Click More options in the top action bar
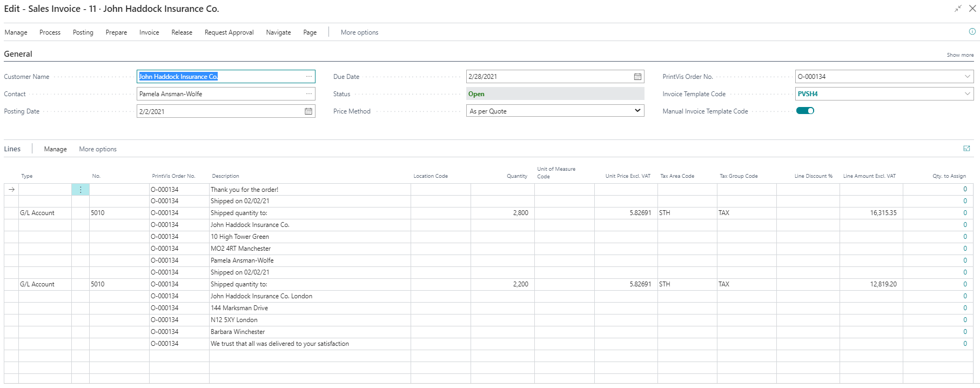980x388 pixels. (359, 32)
